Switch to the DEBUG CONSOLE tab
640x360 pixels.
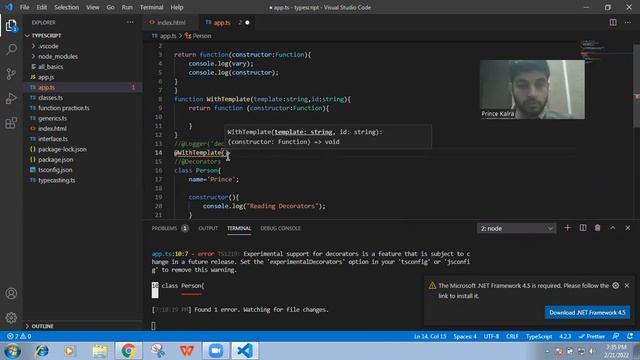click(x=280, y=228)
